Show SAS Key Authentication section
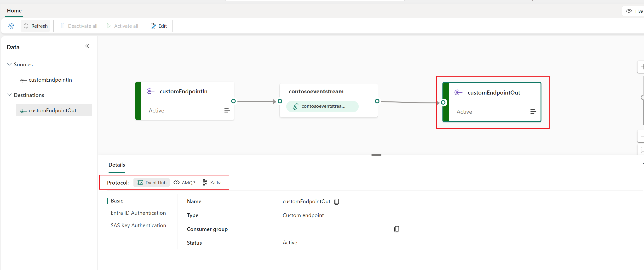 tap(138, 225)
